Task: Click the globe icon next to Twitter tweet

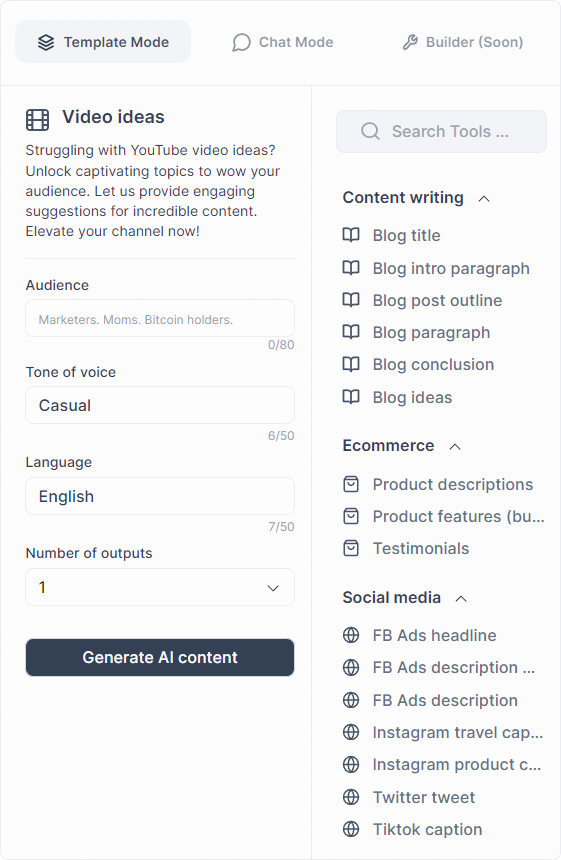Action: tap(351, 797)
